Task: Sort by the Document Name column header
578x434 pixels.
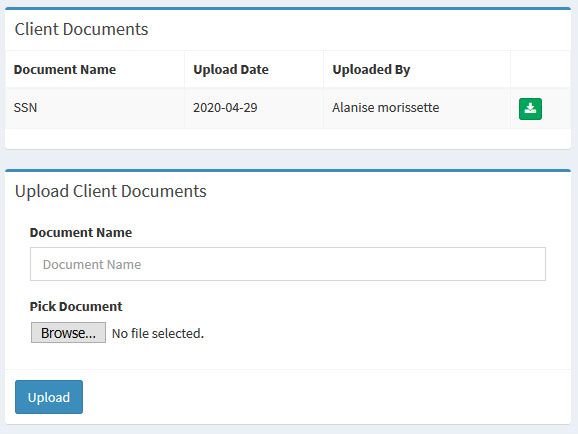Action: coord(65,69)
